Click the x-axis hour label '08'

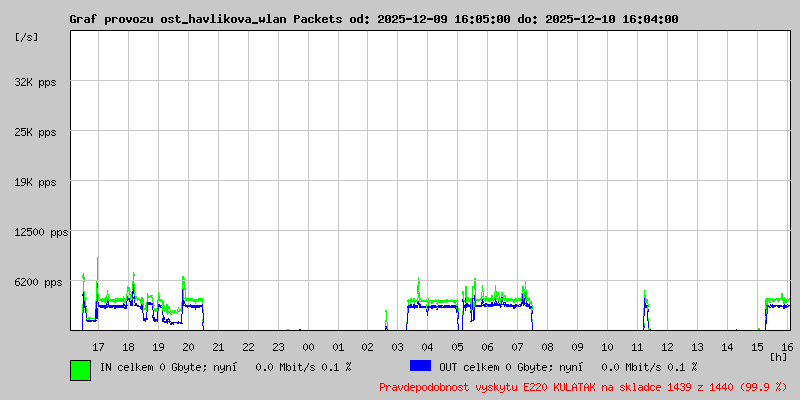[547, 347]
